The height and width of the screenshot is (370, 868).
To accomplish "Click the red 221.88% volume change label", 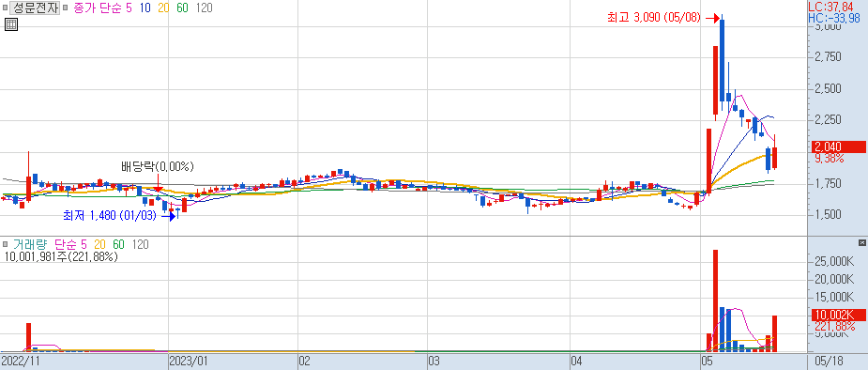I will pyautogui.click(x=835, y=326).
